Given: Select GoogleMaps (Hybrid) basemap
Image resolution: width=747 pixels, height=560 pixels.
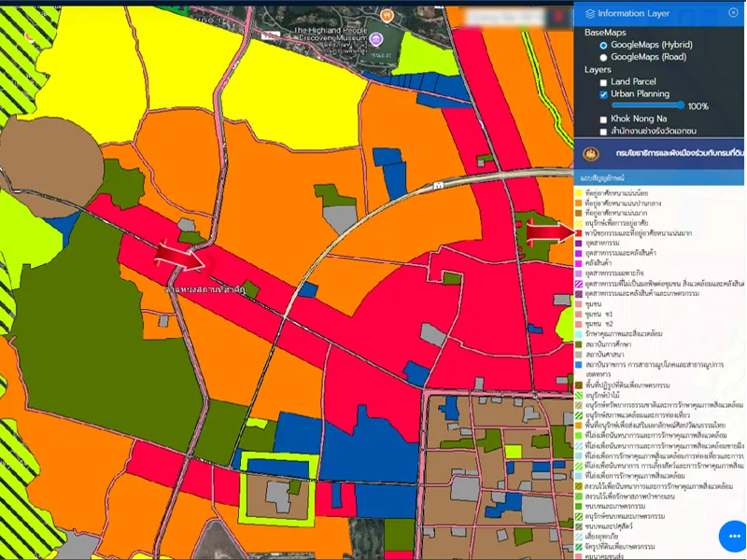Looking at the screenshot, I should click(x=603, y=45).
